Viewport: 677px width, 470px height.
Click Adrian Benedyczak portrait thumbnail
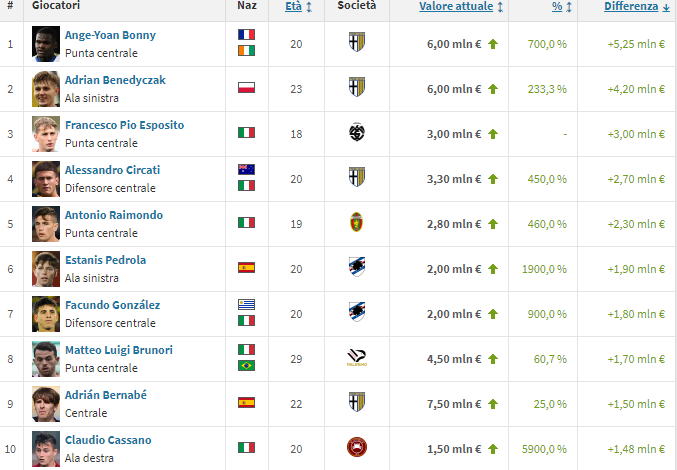pos(46,87)
